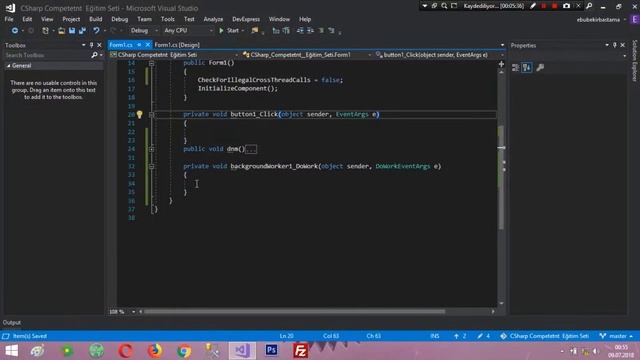Pause the screen recording
Viewport: 640px width, 360px height.
[x=544, y=6]
